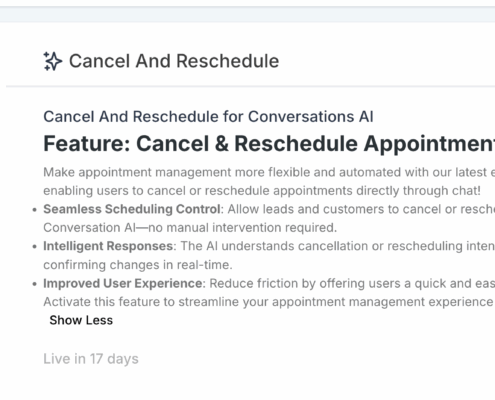This screenshot has height=400, width=495.
Task: Click the bullet dot before Intelligent Responses
Action: (x=34, y=247)
